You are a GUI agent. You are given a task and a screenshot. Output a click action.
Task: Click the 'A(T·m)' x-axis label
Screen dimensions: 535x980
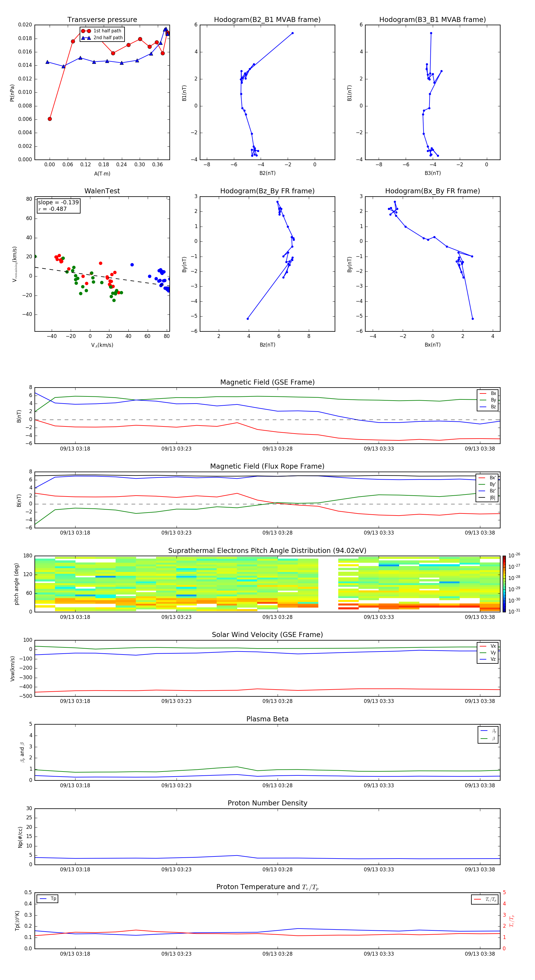click(102, 173)
